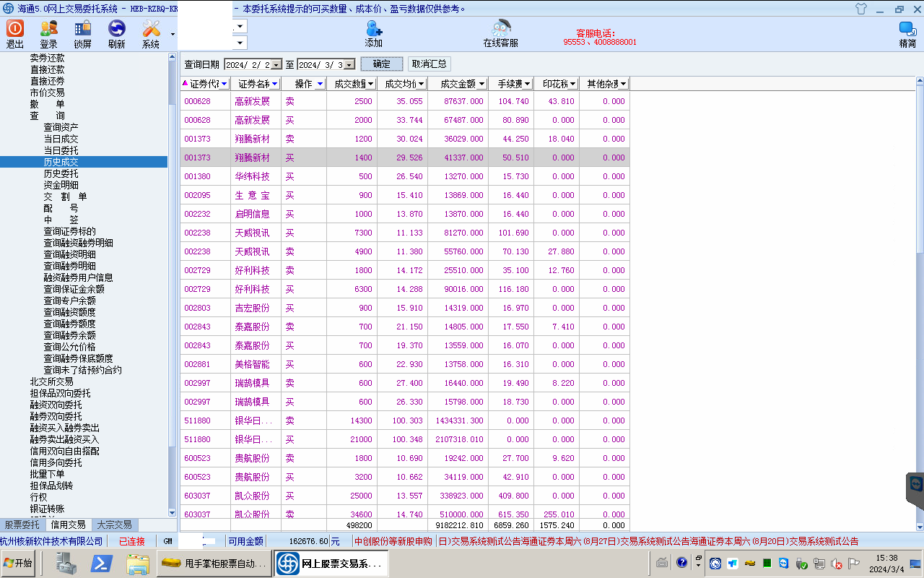This screenshot has height=578, width=924.
Task: Select 当日成交 in the query tree
Action: 61,139
